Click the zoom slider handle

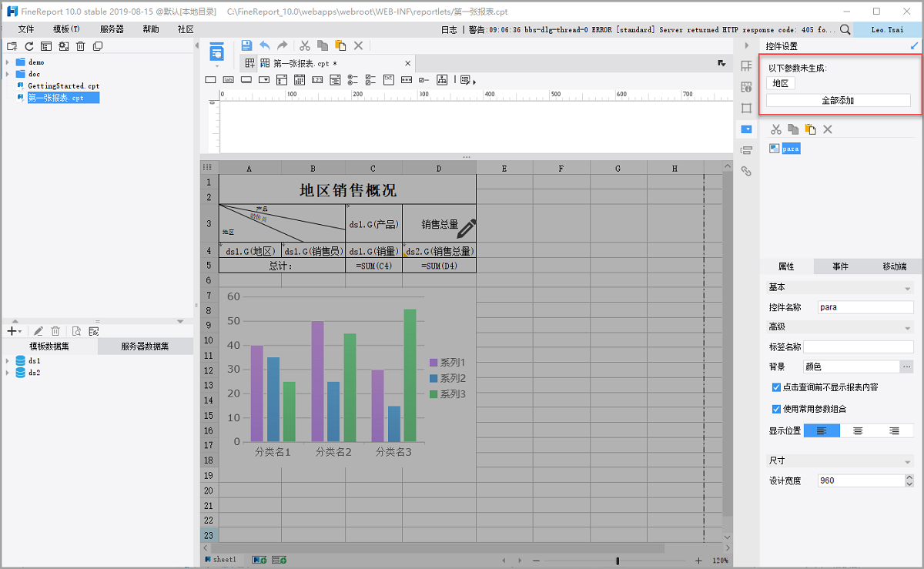click(618, 561)
